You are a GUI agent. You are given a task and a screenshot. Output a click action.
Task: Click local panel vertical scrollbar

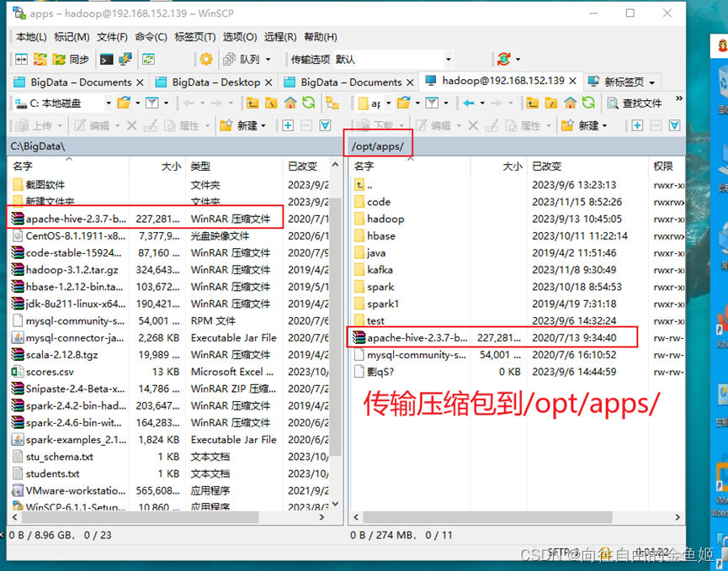pyautogui.click(x=336, y=334)
